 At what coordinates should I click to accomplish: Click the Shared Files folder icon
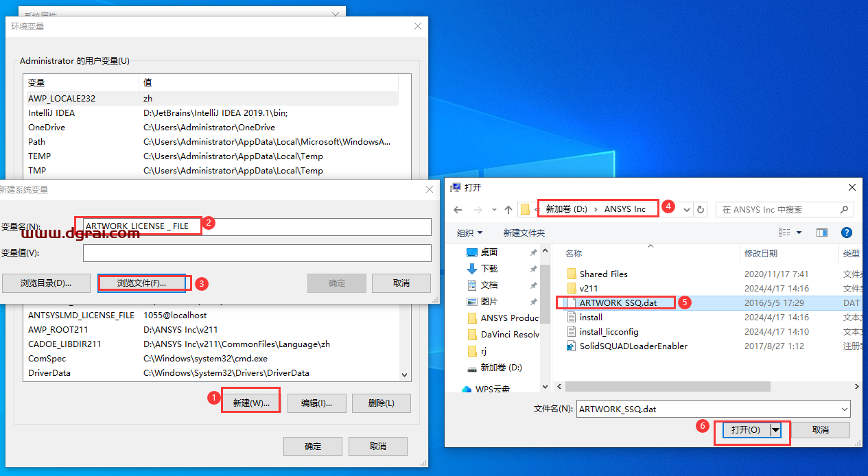(x=572, y=274)
